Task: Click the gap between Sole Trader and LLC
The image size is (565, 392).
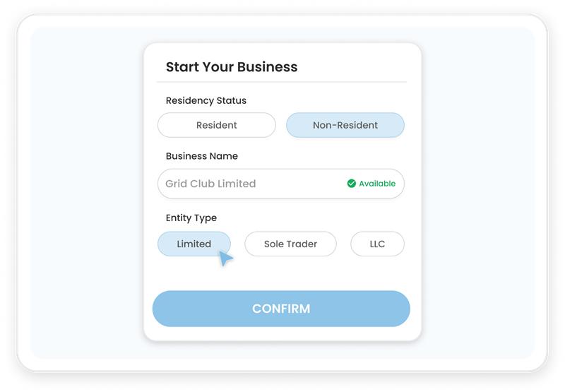Action: coord(343,244)
